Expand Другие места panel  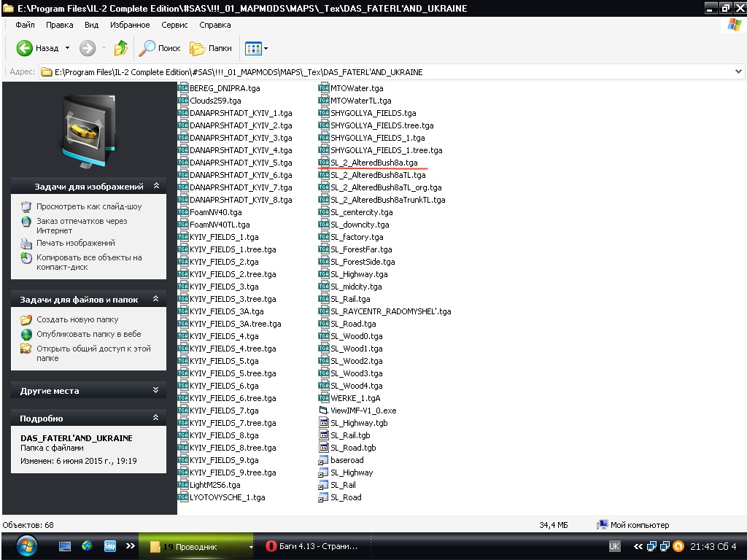[x=155, y=390]
